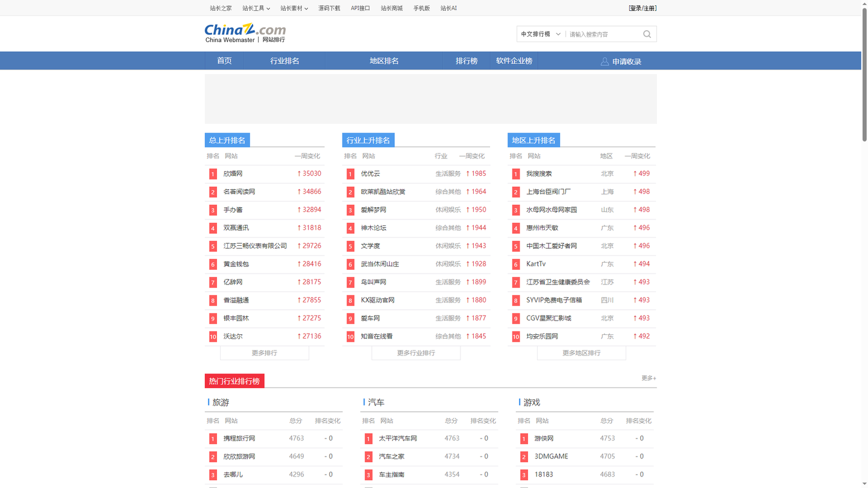Click the search input field
This screenshot has height=488, width=868.
604,34
